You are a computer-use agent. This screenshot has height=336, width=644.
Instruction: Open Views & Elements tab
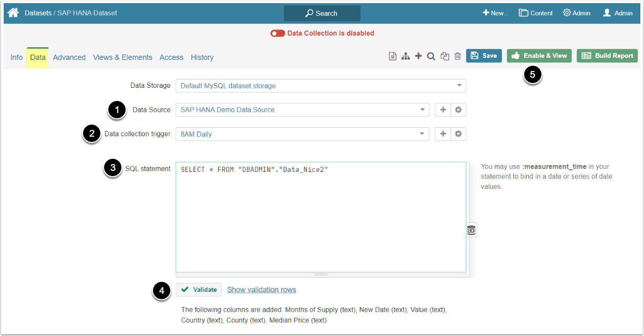point(122,57)
